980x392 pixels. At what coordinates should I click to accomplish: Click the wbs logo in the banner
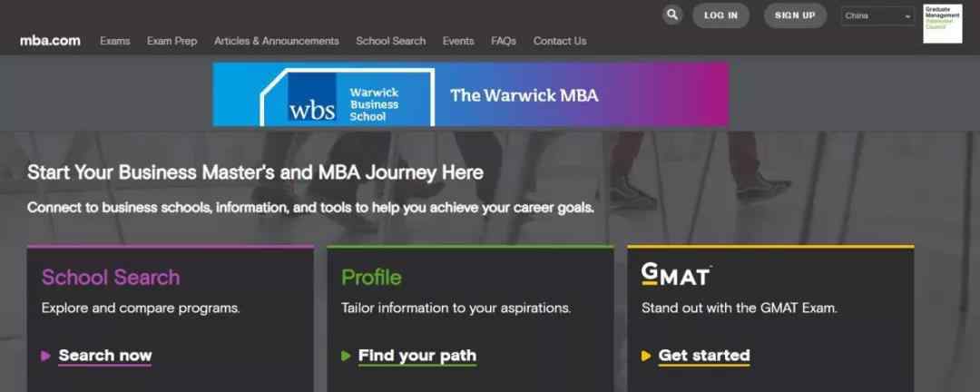point(312,98)
